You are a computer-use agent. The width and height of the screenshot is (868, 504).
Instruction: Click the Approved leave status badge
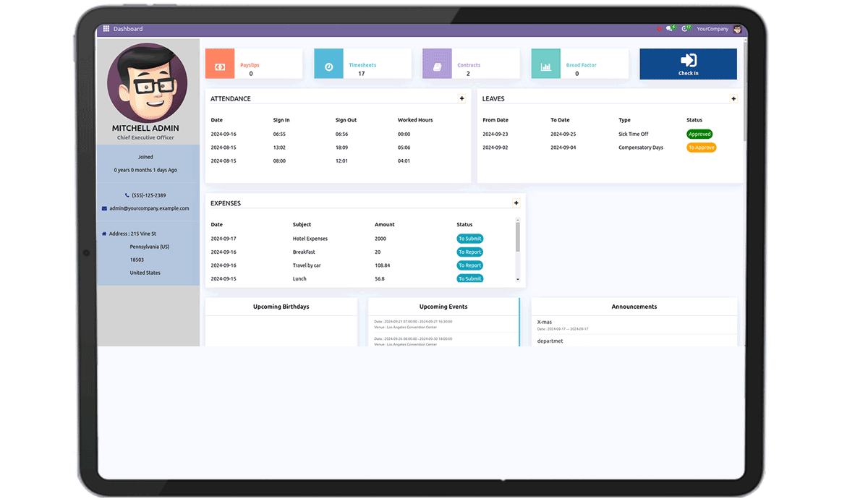click(699, 134)
